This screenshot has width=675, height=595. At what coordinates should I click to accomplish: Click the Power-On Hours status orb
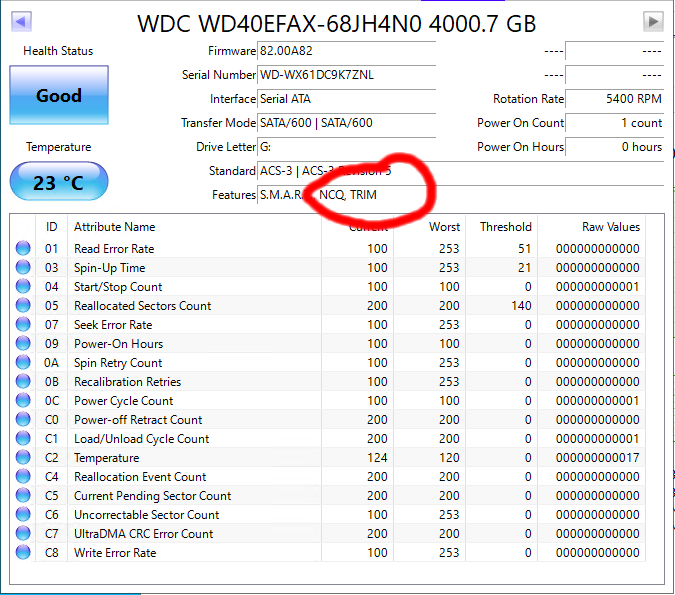click(x=23, y=343)
